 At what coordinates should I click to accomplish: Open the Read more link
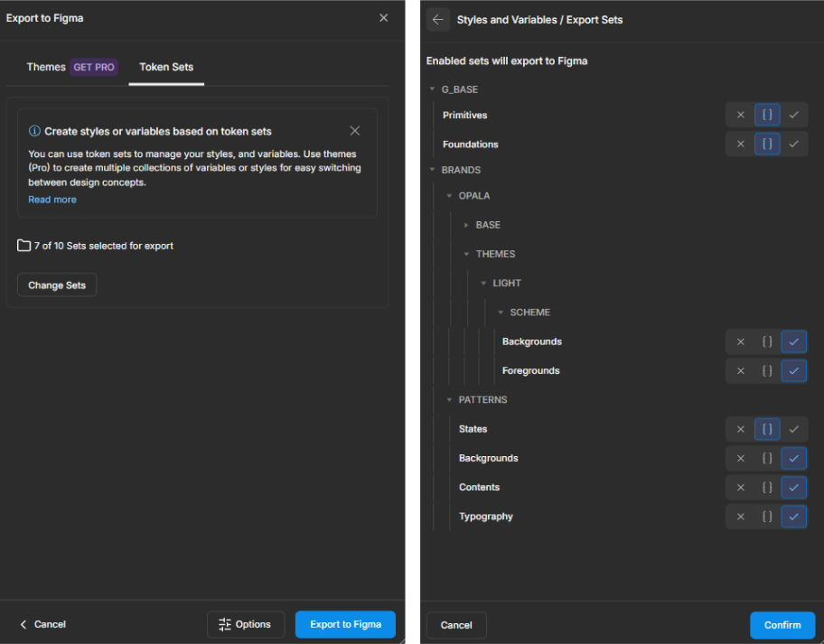coord(52,200)
